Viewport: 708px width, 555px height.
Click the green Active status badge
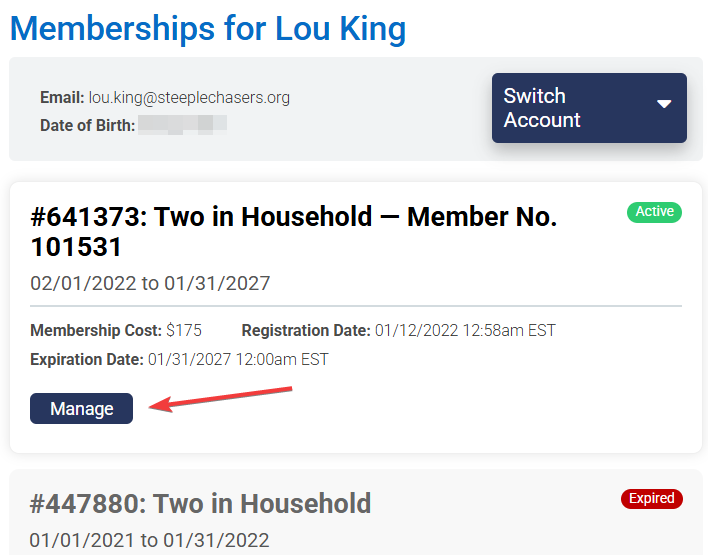[x=654, y=212]
